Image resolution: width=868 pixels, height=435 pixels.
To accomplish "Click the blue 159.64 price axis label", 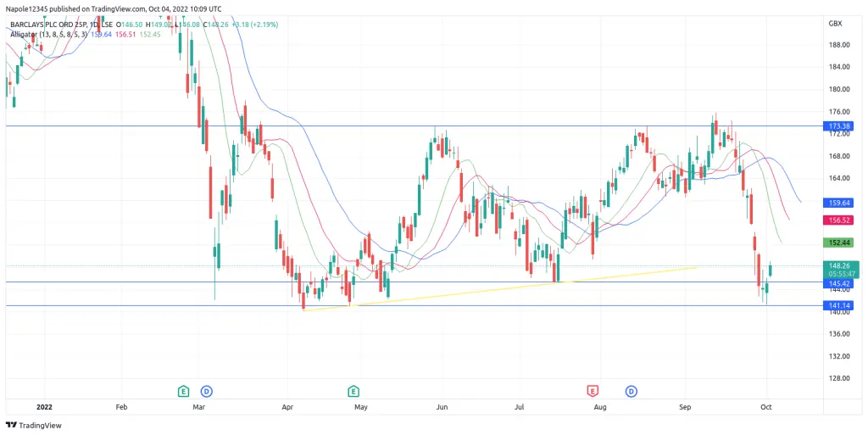I will tap(838, 203).
